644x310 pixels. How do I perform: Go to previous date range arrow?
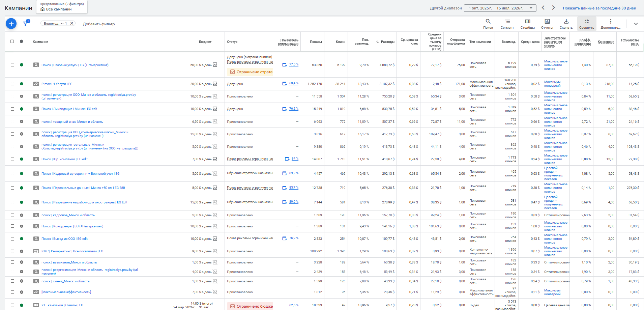pyautogui.click(x=543, y=8)
